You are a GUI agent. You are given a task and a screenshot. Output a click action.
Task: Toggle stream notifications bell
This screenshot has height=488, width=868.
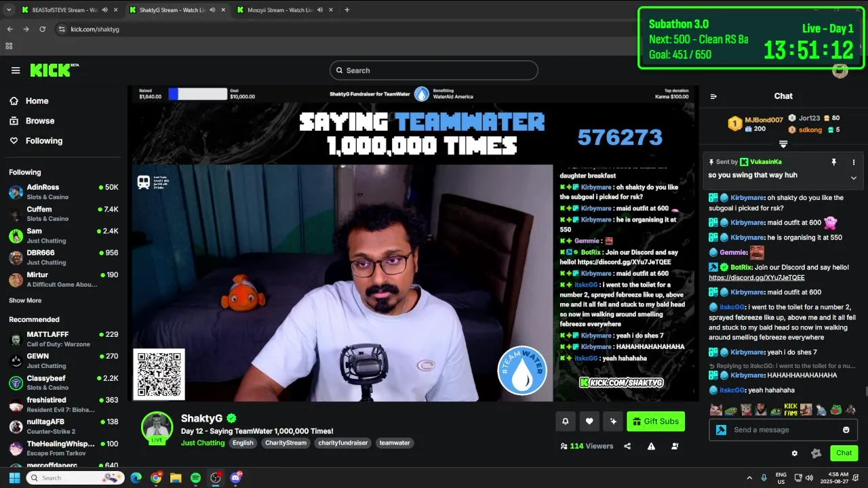pyautogui.click(x=566, y=422)
